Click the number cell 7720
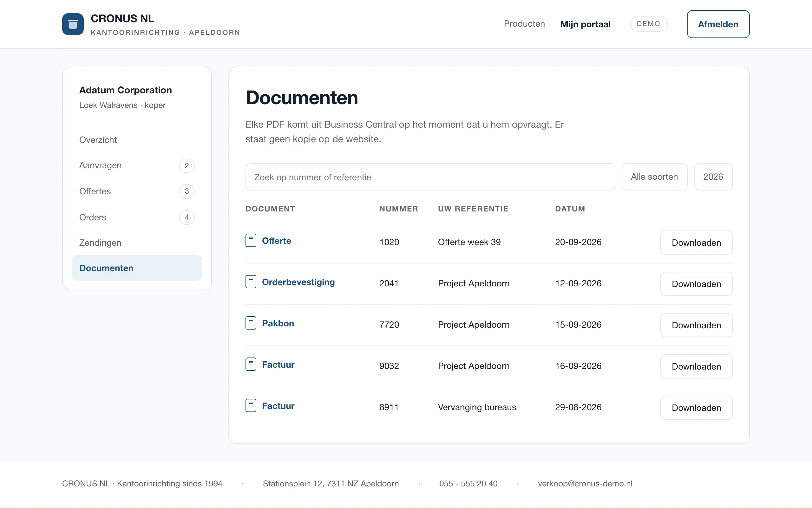The width and height of the screenshot is (812, 508). 389,325
